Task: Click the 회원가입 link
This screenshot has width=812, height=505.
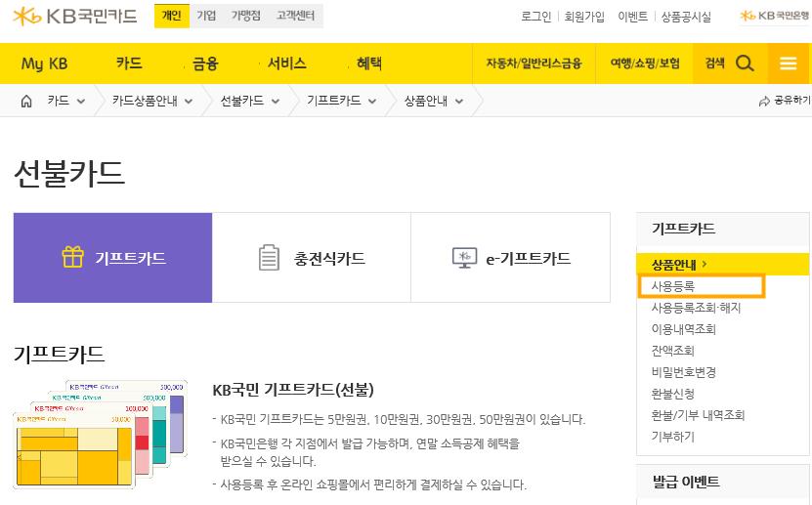Action: 584,17
